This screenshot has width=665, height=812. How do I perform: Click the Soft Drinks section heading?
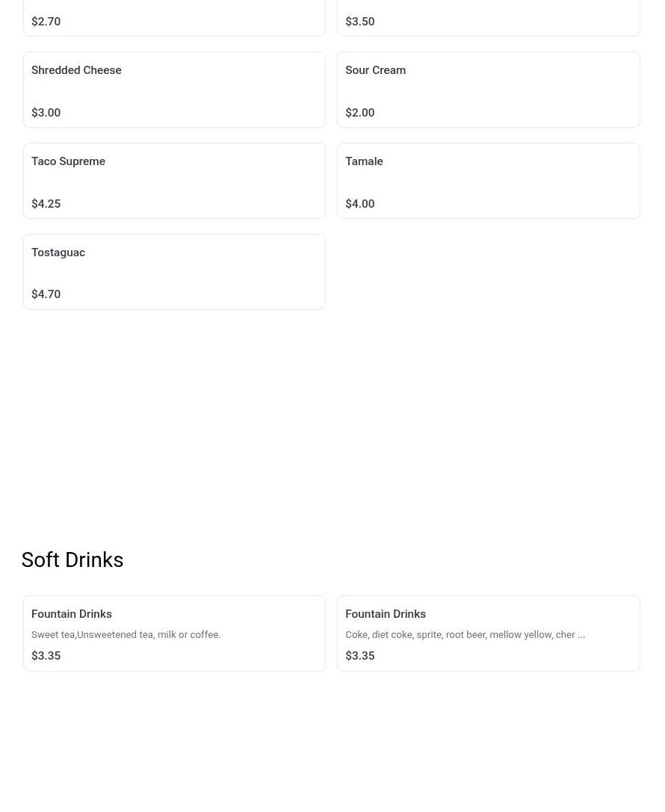72,560
